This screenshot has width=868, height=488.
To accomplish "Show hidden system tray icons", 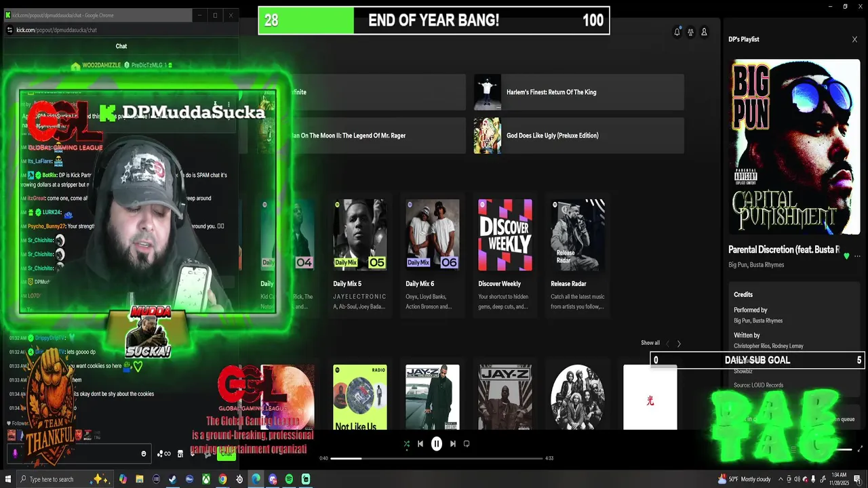I will pos(781,479).
